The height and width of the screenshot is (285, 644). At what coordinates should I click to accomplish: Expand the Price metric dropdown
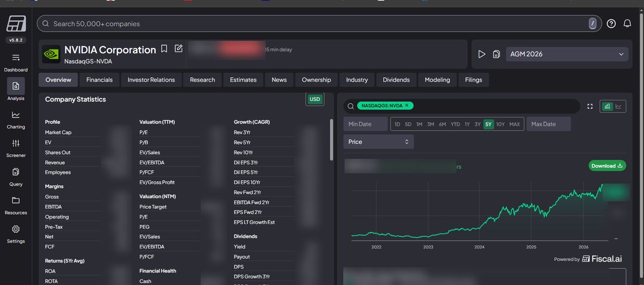click(x=378, y=142)
